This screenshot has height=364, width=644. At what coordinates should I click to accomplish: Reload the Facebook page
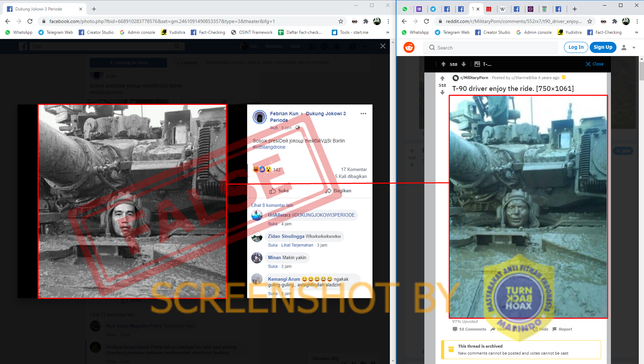tap(30, 21)
